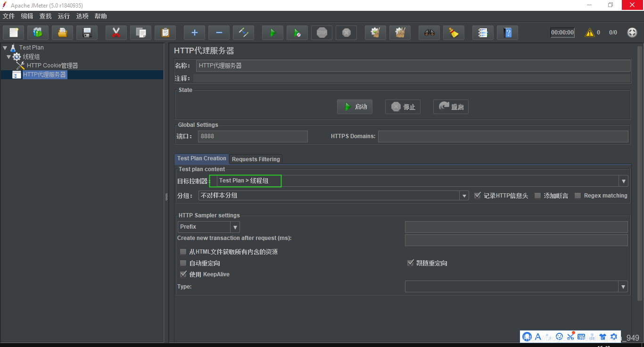
Task: Click the Create new transaction after request field
Action: pyautogui.click(x=516, y=240)
